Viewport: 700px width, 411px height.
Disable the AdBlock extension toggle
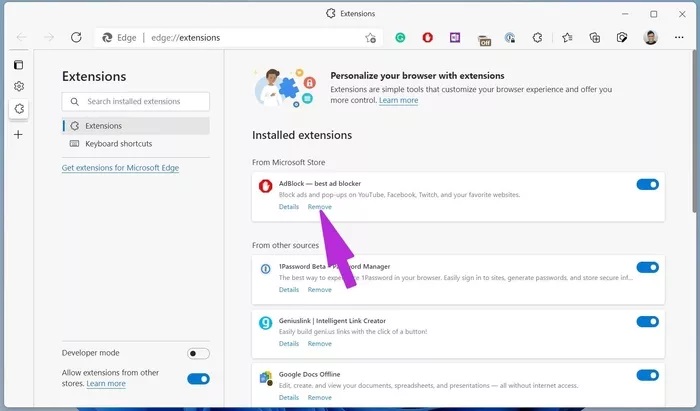tap(647, 185)
